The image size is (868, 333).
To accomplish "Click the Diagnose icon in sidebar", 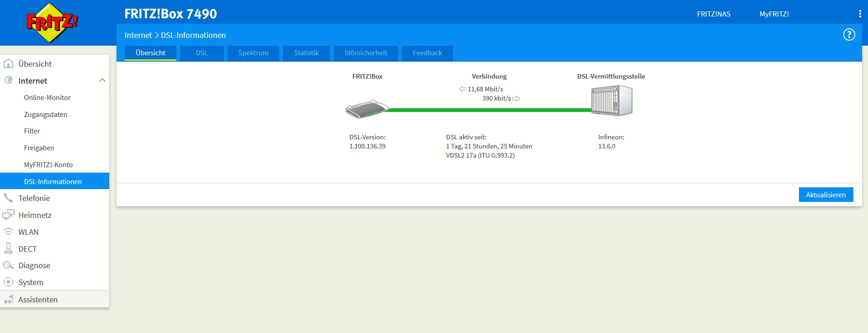I will click(8, 265).
